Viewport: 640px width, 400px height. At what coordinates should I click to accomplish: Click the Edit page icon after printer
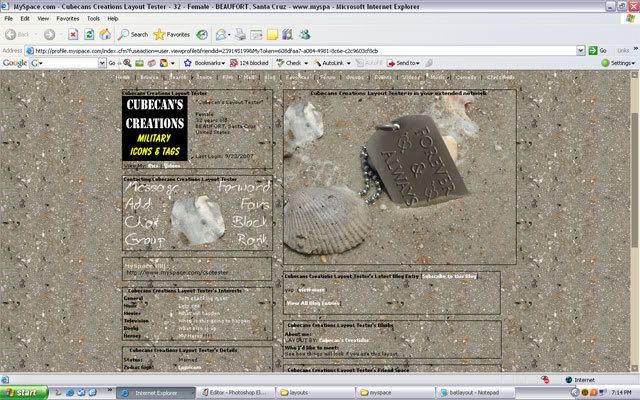point(256,35)
